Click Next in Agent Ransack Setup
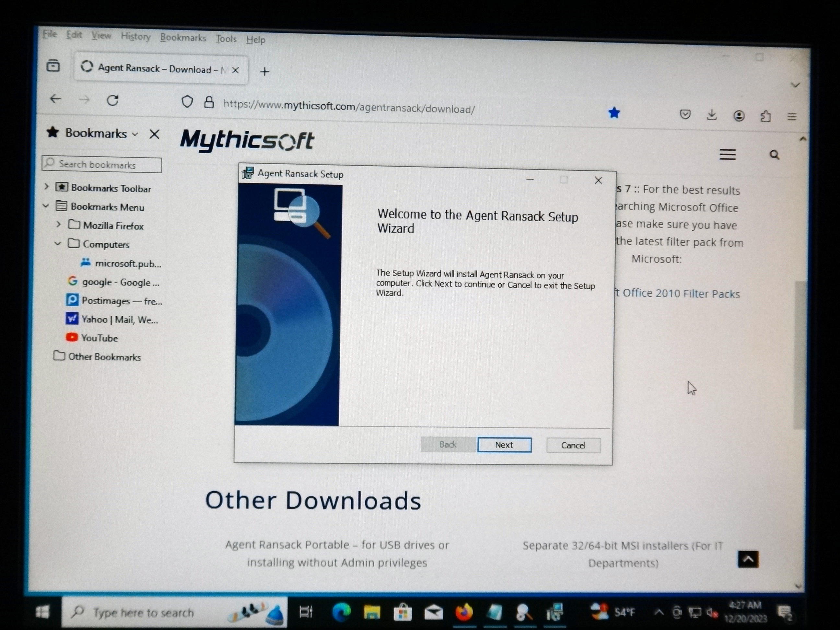The width and height of the screenshot is (840, 630). pos(504,445)
